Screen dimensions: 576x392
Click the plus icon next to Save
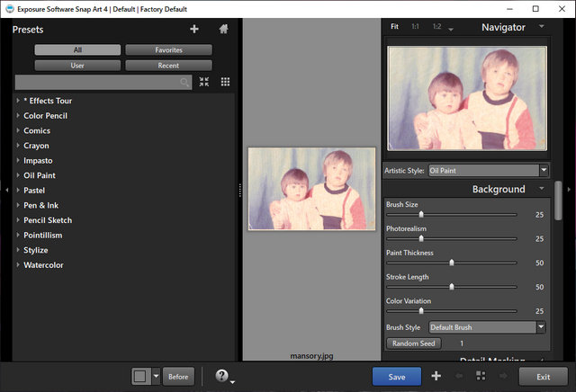436,377
